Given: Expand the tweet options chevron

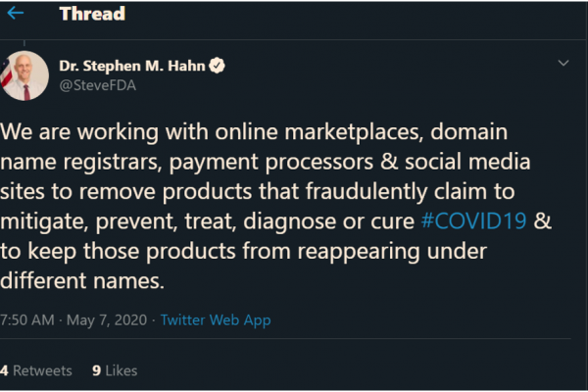Looking at the screenshot, I should [x=563, y=64].
